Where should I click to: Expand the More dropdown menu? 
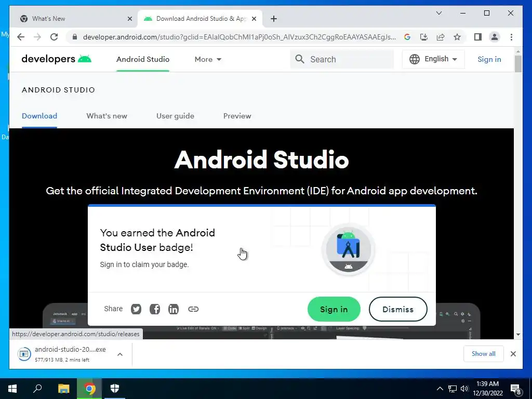[208, 59]
